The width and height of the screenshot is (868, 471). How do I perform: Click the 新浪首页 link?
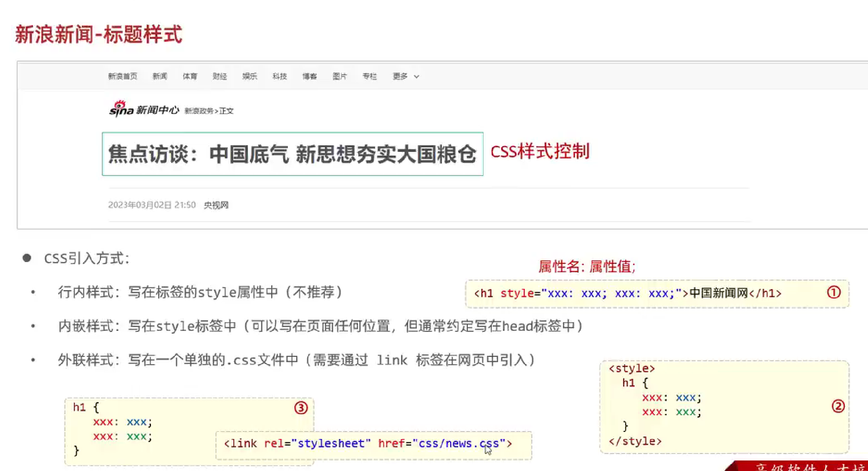(x=123, y=76)
